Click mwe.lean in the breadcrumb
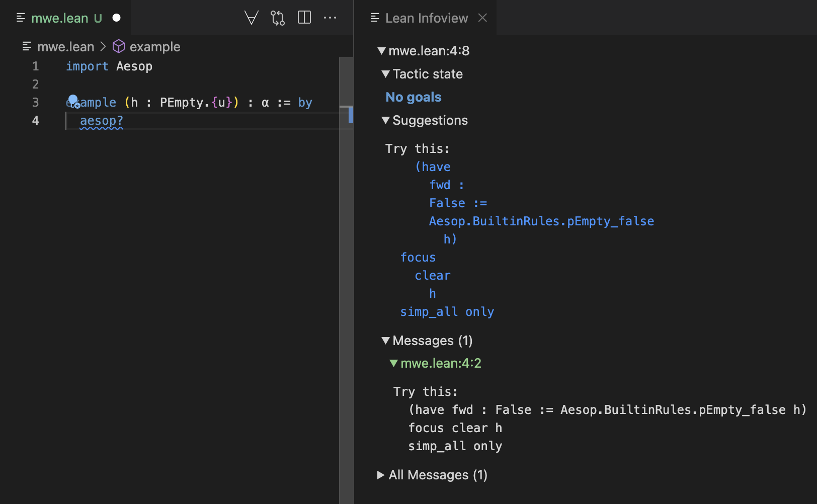The image size is (817, 504). [x=66, y=47]
